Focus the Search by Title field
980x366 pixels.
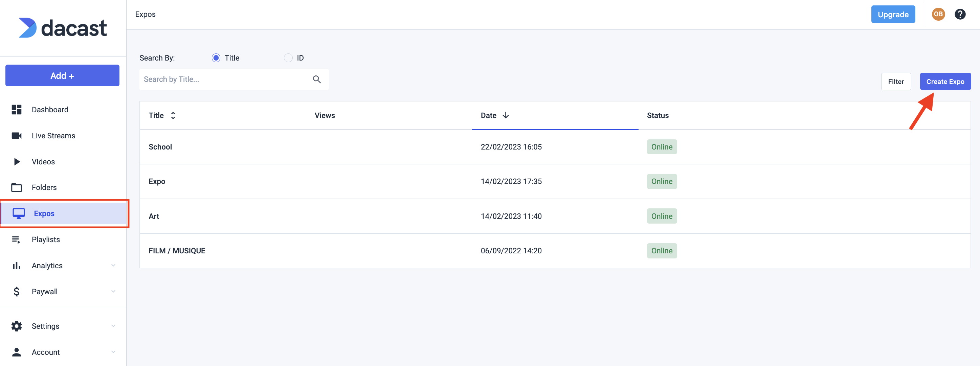click(x=234, y=79)
